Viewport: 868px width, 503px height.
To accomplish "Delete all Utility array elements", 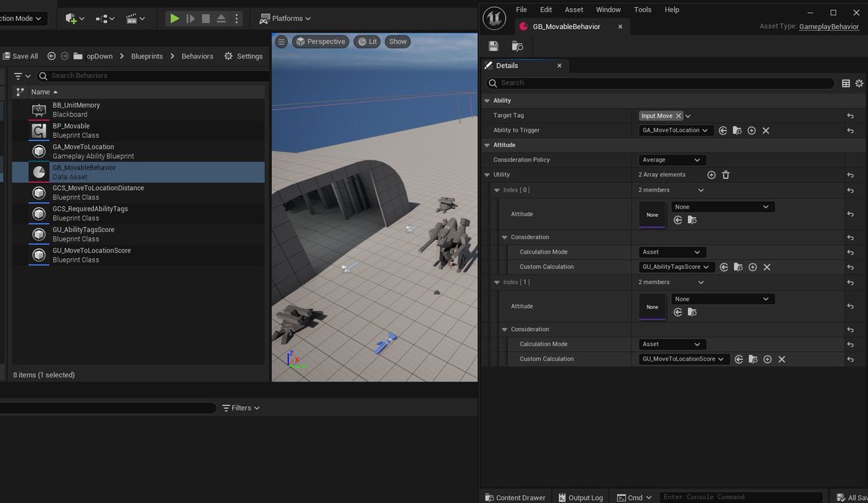I will (x=726, y=174).
